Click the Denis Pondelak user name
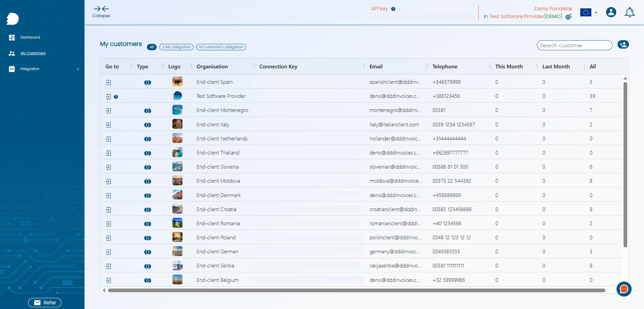 pyautogui.click(x=553, y=9)
